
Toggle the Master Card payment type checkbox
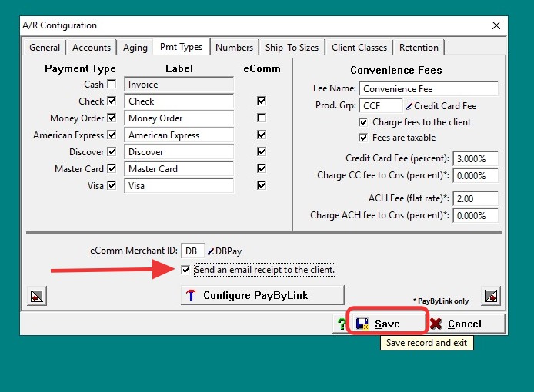tap(112, 168)
